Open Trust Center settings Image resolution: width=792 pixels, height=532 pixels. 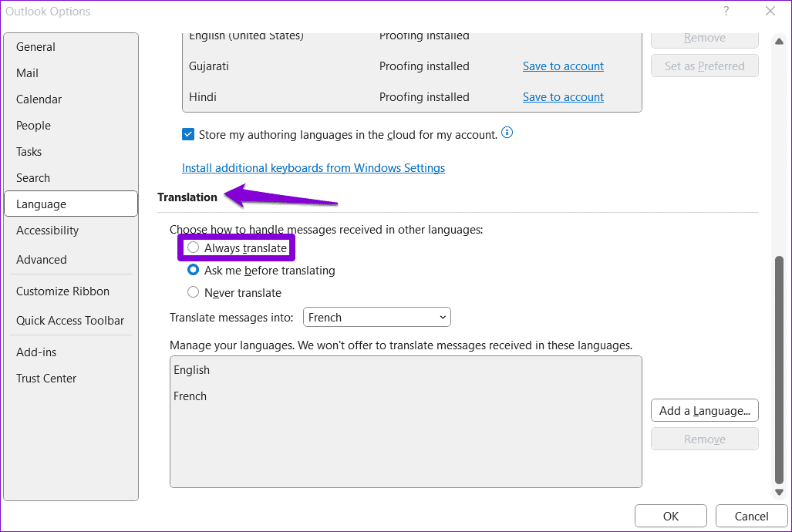tap(71, 379)
